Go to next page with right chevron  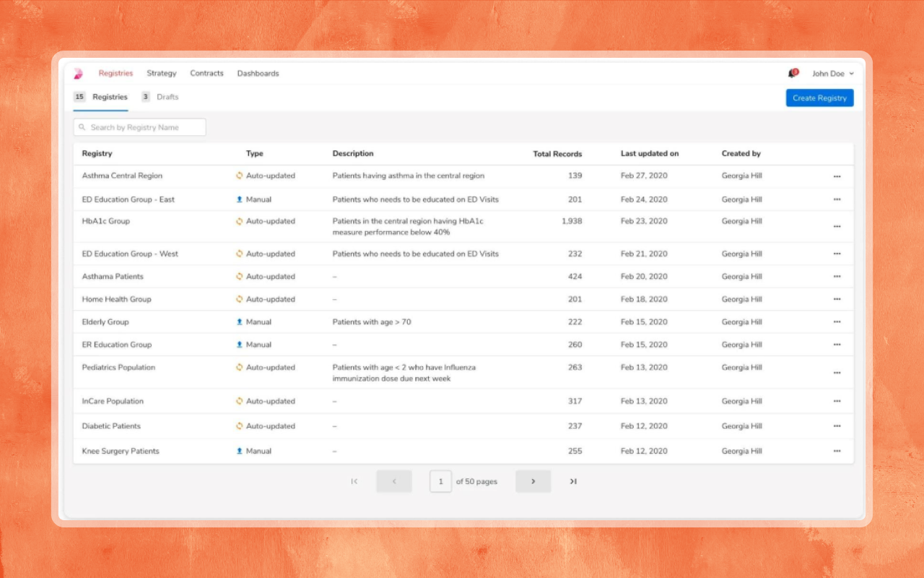click(x=533, y=482)
